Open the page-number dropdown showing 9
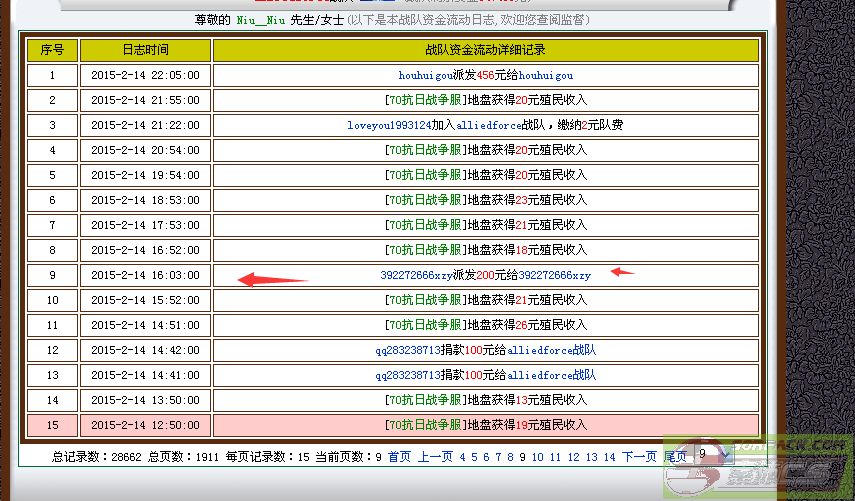The image size is (855, 501). pyautogui.click(x=714, y=456)
